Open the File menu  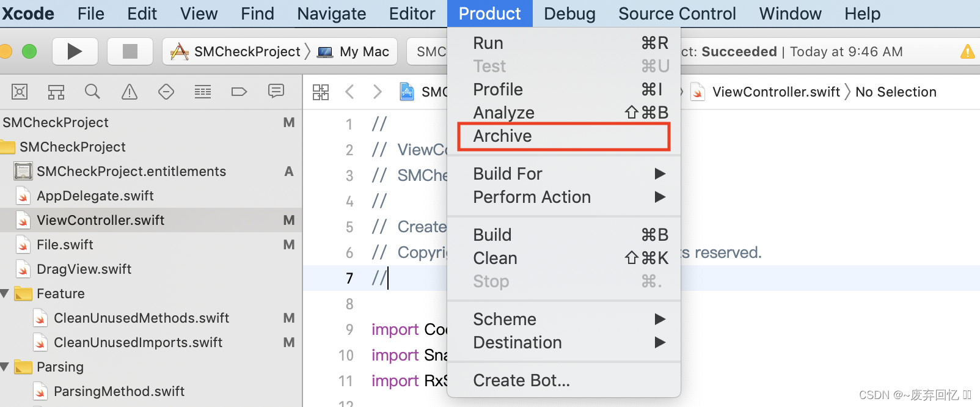[91, 13]
